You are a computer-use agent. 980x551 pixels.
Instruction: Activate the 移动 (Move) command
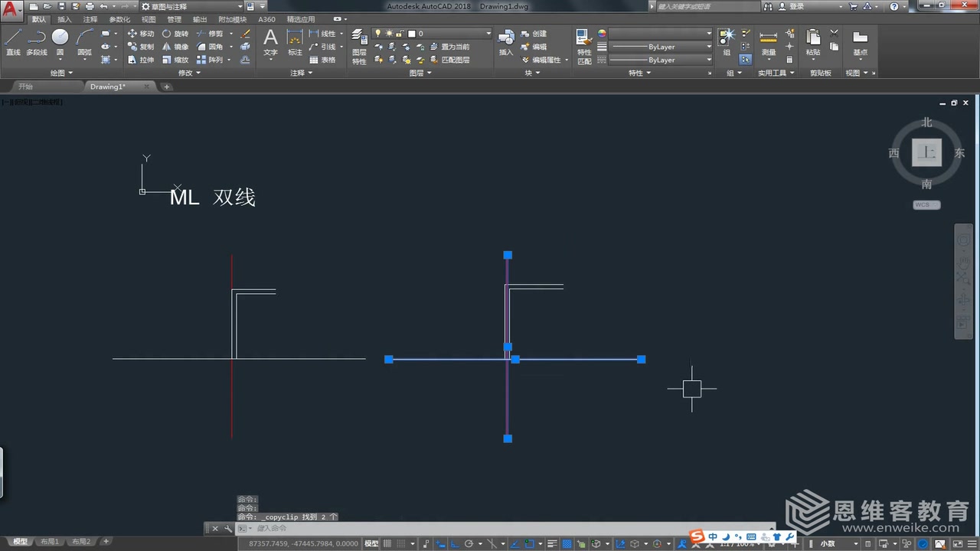pos(140,34)
